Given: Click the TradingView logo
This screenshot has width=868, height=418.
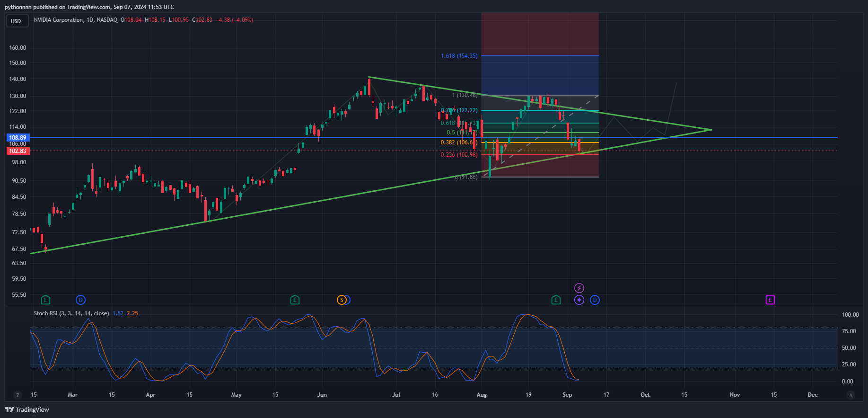Looking at the screenshot, I should (x=27, y=409).
